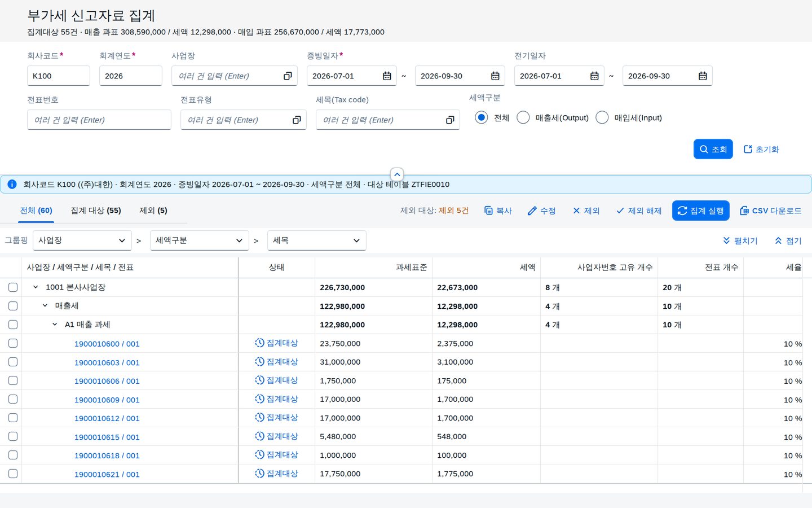Open calendar for 전기일자 start date
The image size is (812, 508).
(594, 76)
